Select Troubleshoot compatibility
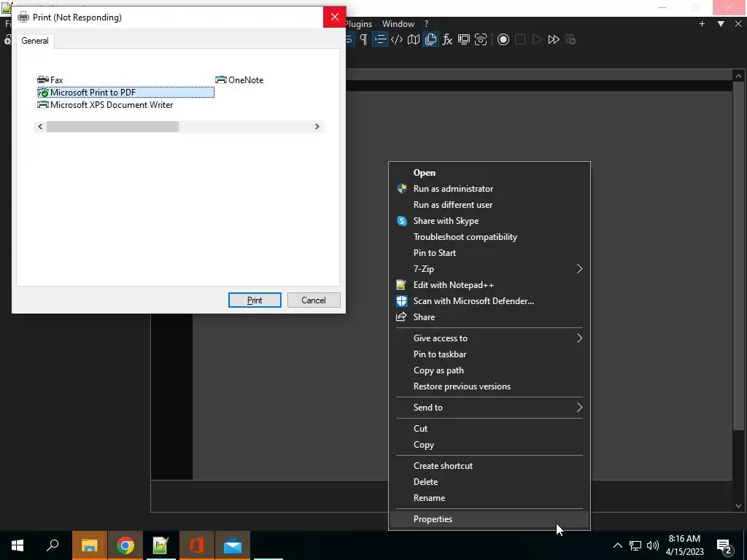The width and height of the screenshot is (747, 560). tap(489, 237)
